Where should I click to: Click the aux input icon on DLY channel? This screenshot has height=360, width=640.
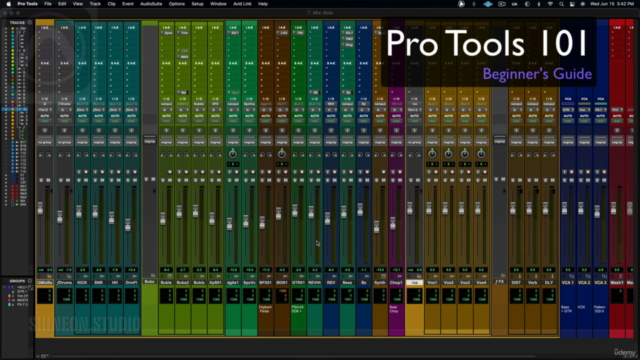[552, 276]
